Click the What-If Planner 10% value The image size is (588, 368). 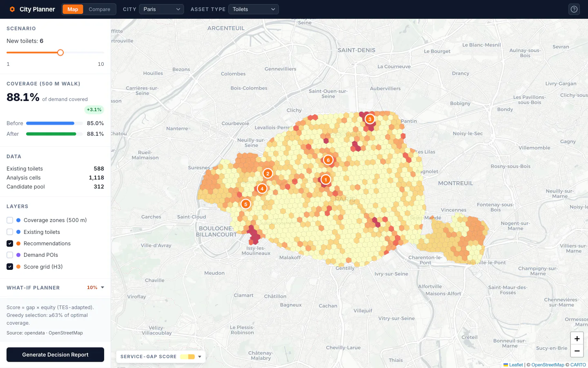click(92, 287)
